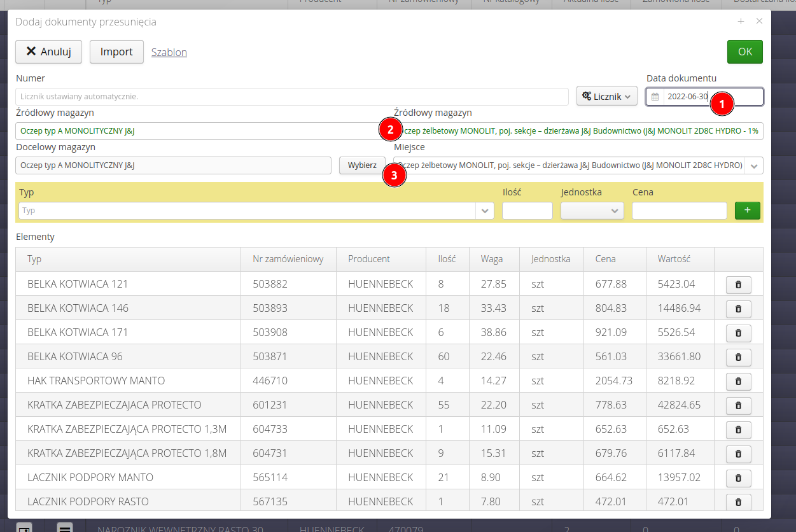The image size is (796, 532).
Task: Click the Anuluj cancel button
Action: [x=48, y=52]
